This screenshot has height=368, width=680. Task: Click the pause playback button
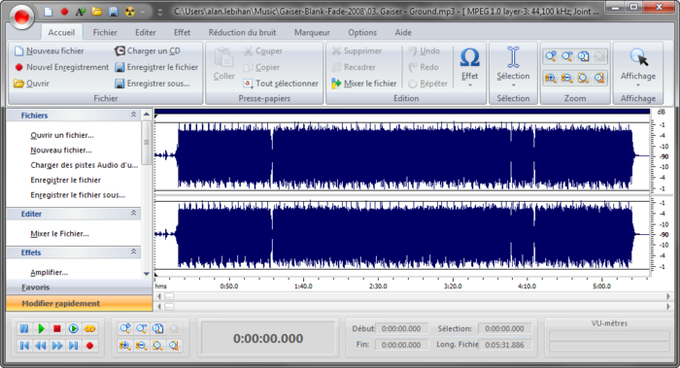24,329
